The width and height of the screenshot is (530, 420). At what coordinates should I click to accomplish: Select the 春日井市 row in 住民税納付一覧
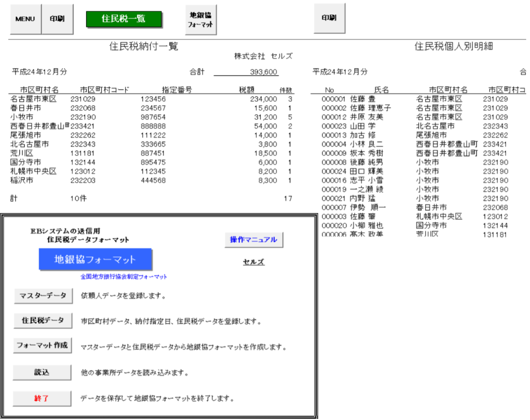(152, 108)
